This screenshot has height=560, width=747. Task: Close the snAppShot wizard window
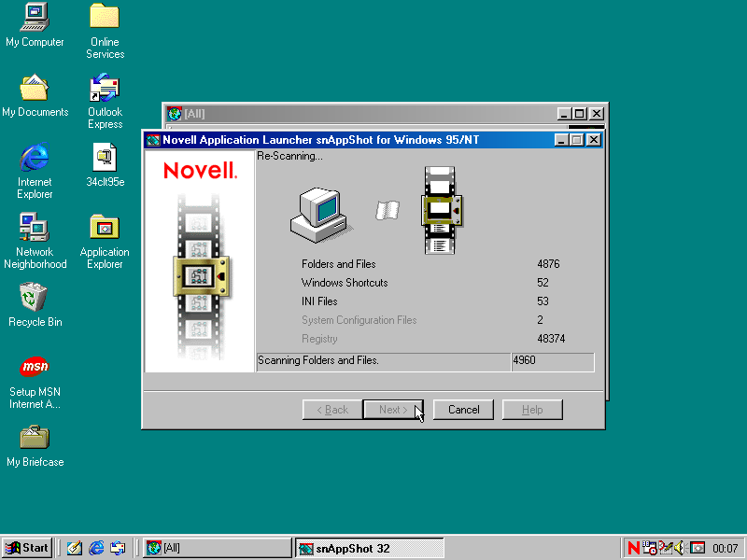(x=594, y=140)
